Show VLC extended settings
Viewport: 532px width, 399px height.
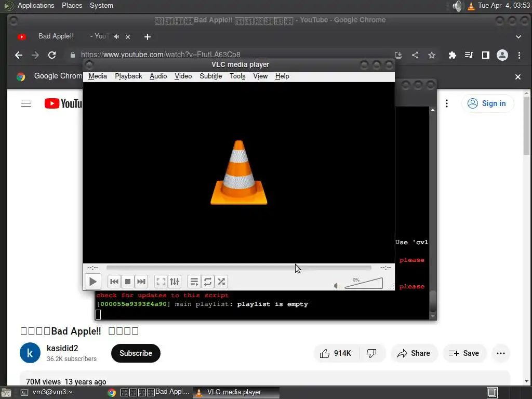[175, 282]
